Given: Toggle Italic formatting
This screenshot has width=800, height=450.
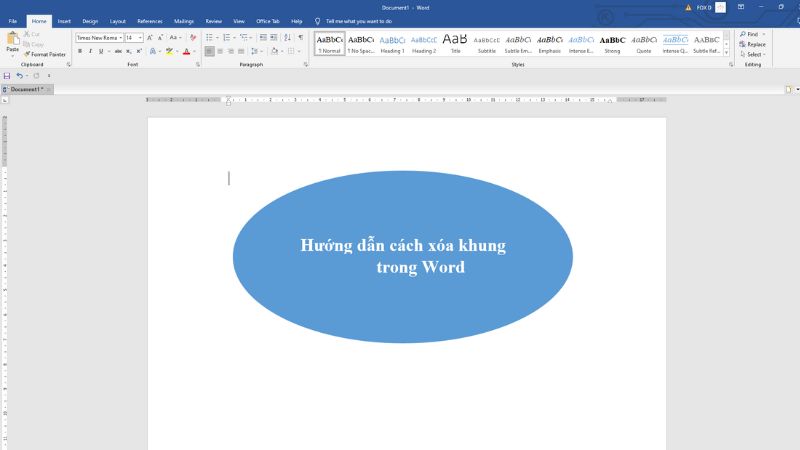Looking at the screenshot, I should pyautogui.click(x=91, y=51).
